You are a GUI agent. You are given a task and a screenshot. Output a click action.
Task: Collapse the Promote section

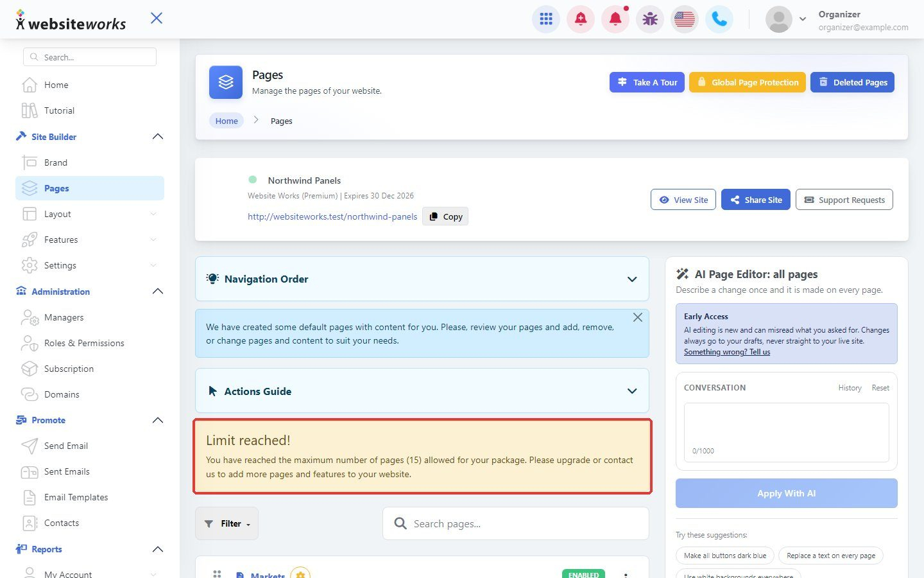(158, 420)
